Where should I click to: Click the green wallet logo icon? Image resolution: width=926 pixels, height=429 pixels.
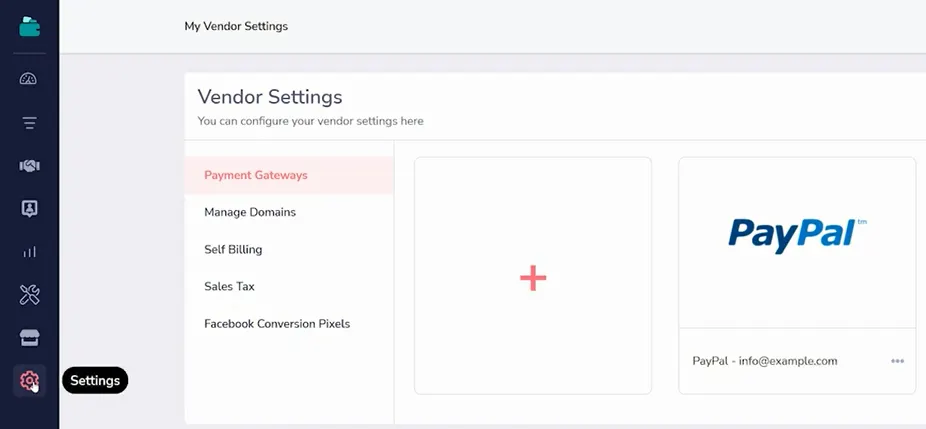[x=30, y=26]
